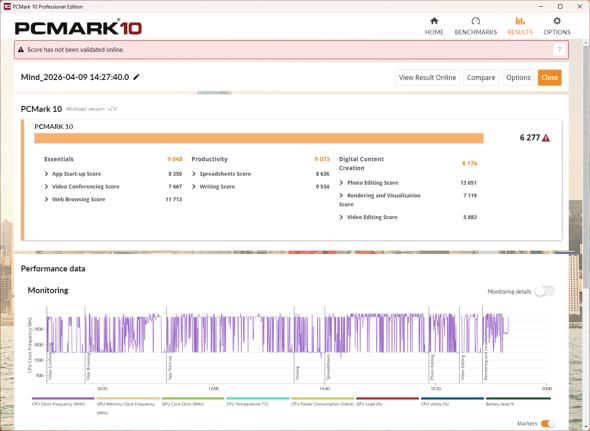This screenshot has width=590, height=431.
Task: Close the result with orange Close button
Action: tap(549, 78)
